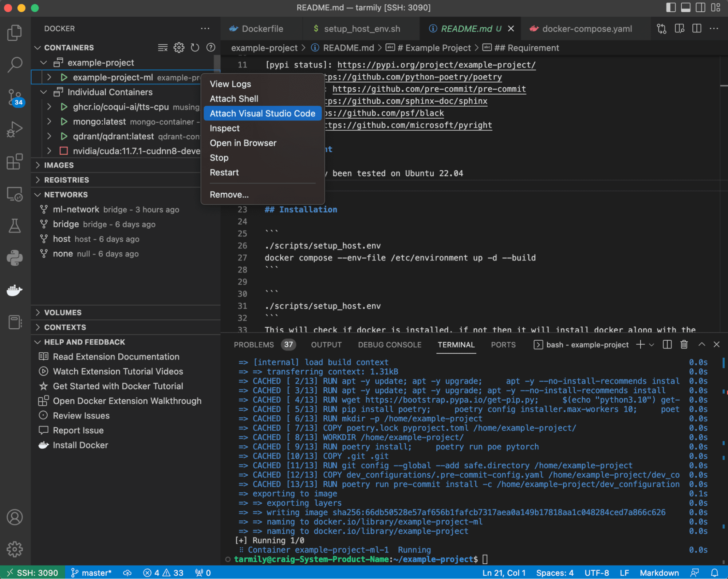
Task: Toggle bottom panel layout button
Action: point(685,8)
